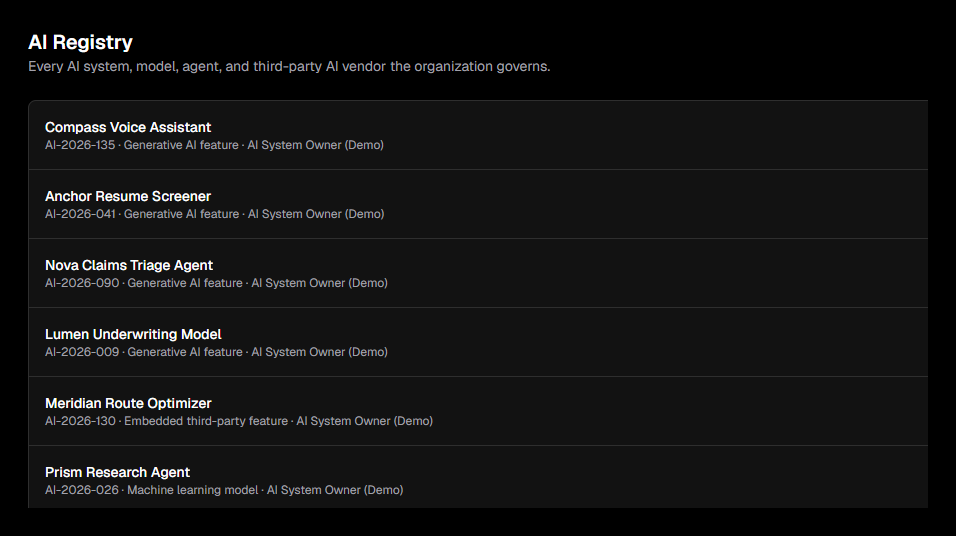Open the Compass Voice Assistant entry
956x536 pixels.
coord(478,135)
